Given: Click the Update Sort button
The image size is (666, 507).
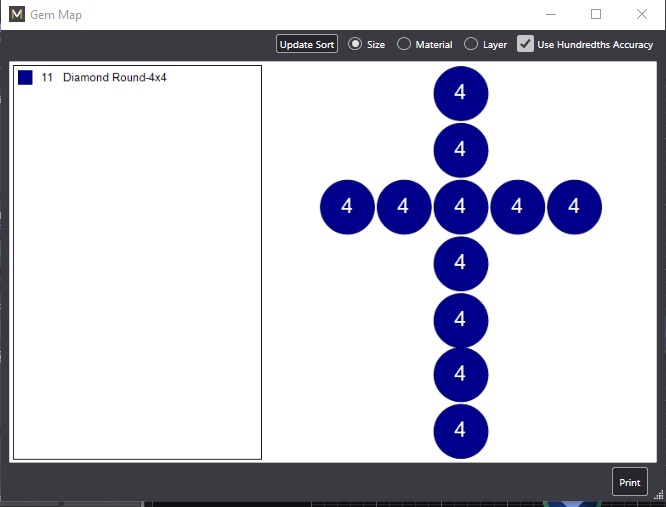Looking at the screenshot, I should (307, 44).
